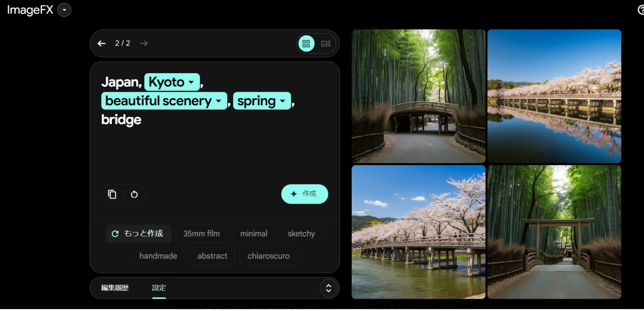This screenshot has height=311, width=644.
Task: Open the 編集履歴 tab
Action: click(x=115, y=288)
